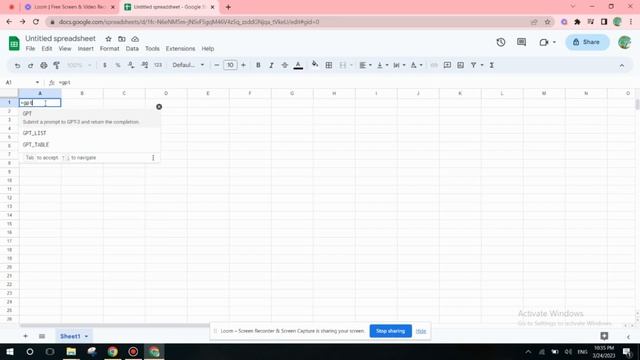Format selection as percent
640x360 pixels.
coord(118,65)
